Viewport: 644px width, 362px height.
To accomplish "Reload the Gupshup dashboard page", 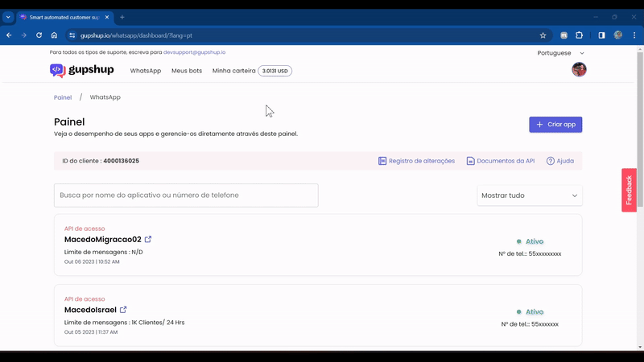I will pos(39,35).
